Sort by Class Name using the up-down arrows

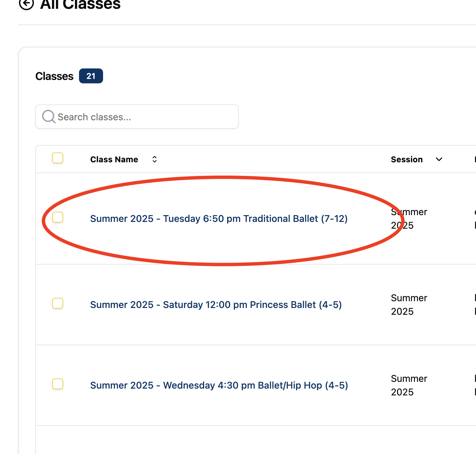point(155,159)
